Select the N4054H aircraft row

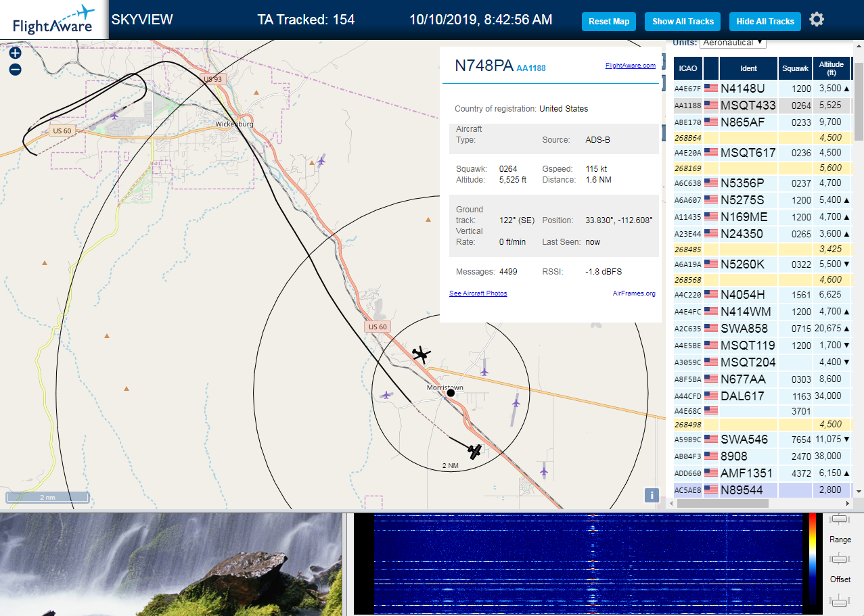pyautogui.click(x=763, y=294)
